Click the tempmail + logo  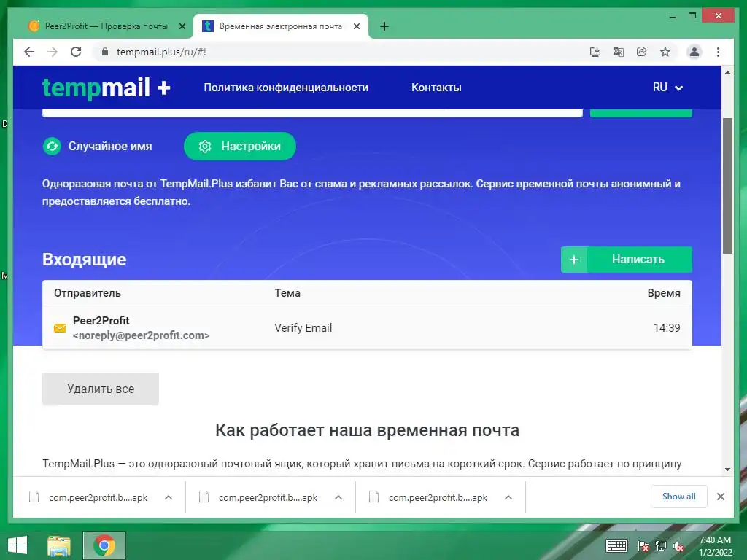pyautogui.click(x=107, y=87)
